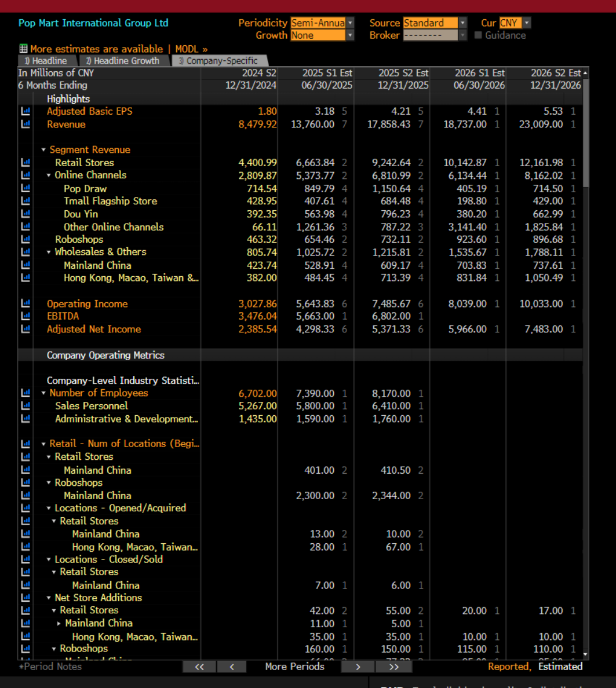The image size is (616, 688).
Task: Collapse Net Store Additions group
Action: point(49,598)
